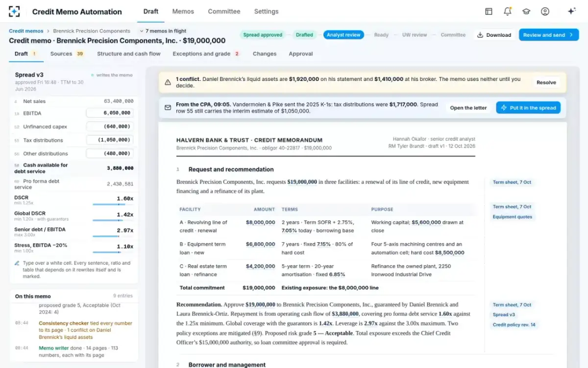Click the DSCR 1.60x gauge bar
Image resolution: width=588 pixels, height=368 pixels.
(113, 205)
